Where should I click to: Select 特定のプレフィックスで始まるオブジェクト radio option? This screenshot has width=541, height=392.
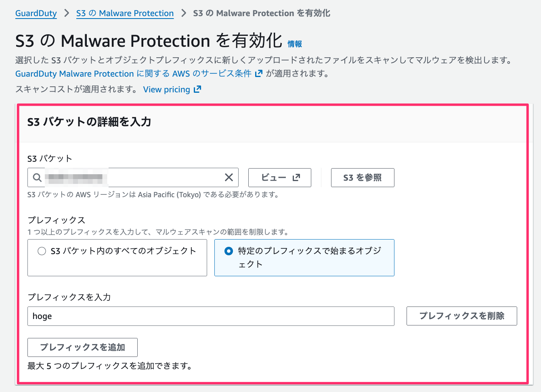coord(229,251)
